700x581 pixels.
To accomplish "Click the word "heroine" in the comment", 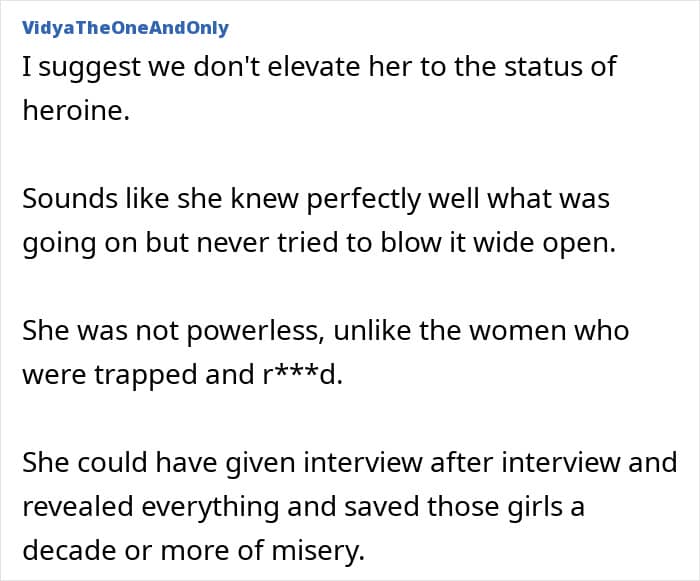I will [74, 111].
